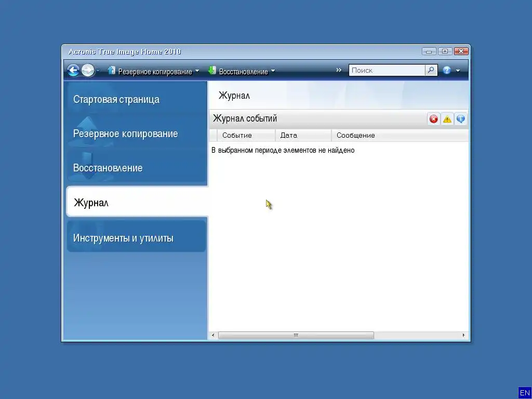Minimize the Acronis True Image window
This screenshot has height=399, width=532.
coord(429,51)
